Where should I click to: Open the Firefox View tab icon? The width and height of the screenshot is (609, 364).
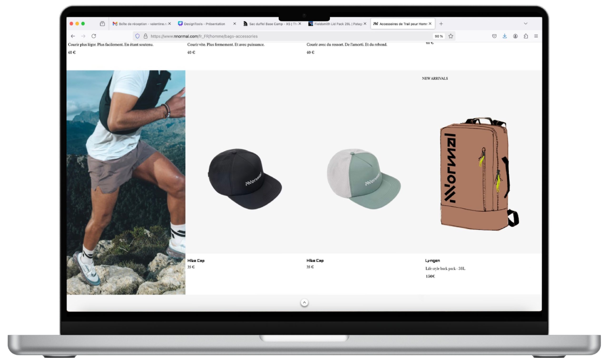click(x=102, y=24)
